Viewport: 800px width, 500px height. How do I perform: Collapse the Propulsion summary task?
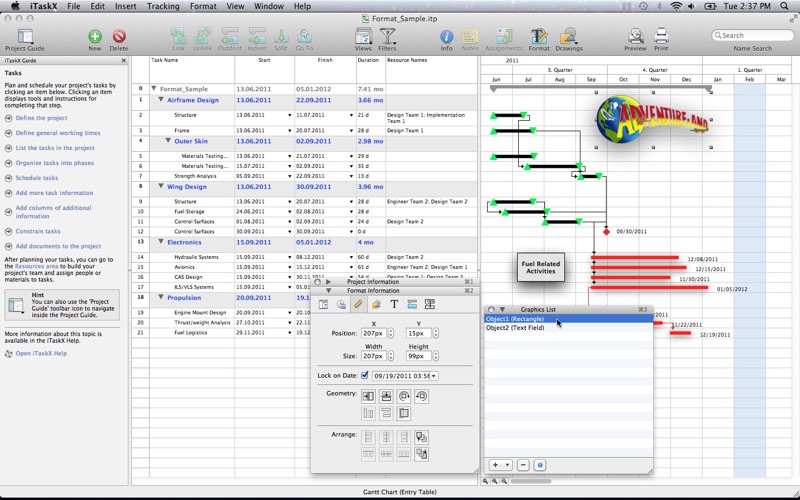161,297
